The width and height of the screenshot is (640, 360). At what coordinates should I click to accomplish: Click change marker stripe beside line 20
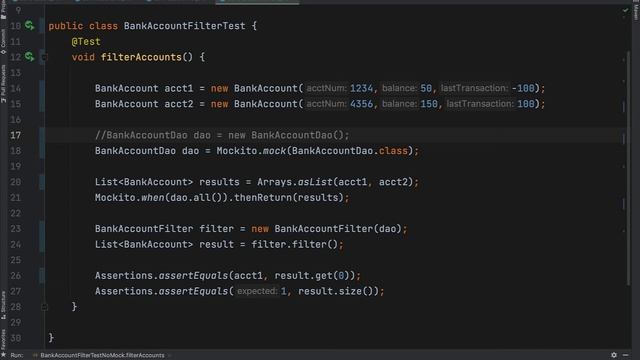click(42, 182)
